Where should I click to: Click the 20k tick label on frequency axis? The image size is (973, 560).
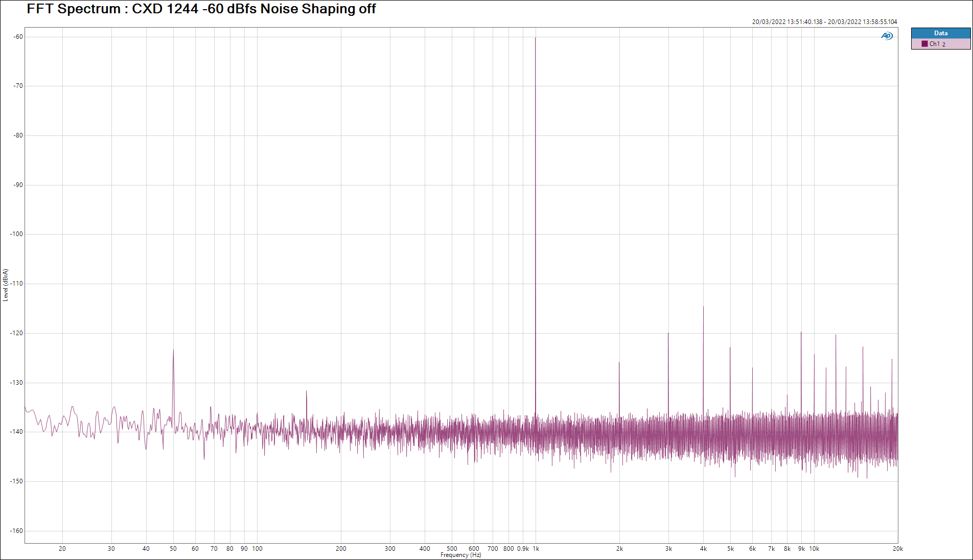[897, 549]
